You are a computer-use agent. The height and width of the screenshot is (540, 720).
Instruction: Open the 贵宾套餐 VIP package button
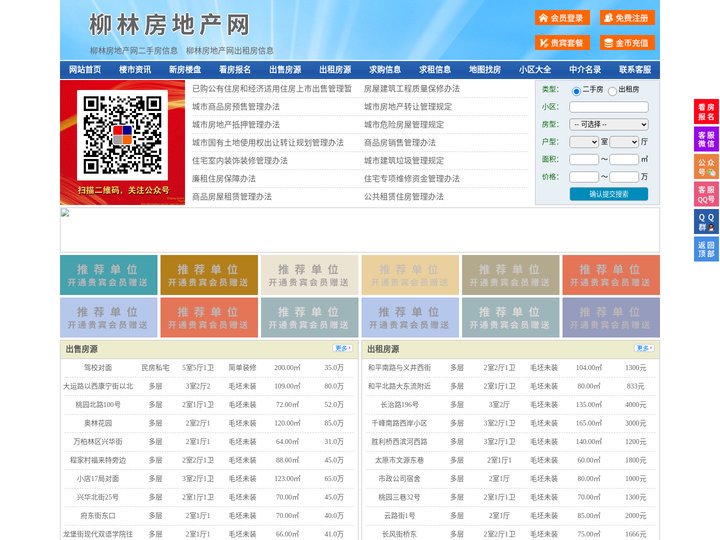pos(562,43)
